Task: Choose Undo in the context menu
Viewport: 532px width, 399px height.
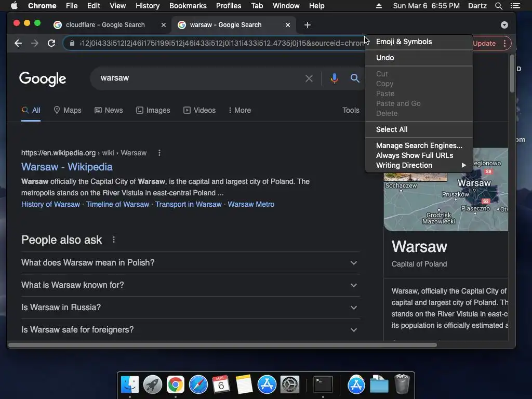Action: coord(419,58)
